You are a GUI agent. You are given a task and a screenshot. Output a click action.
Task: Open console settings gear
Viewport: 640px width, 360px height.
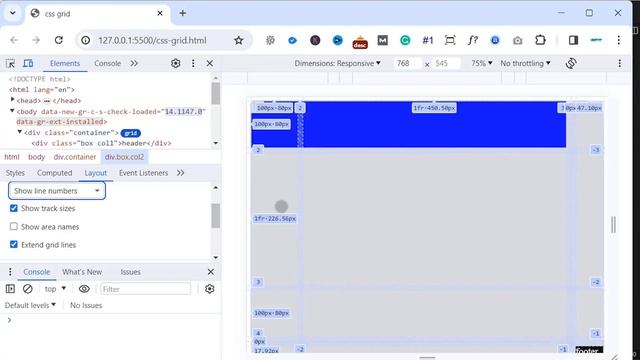coord(209,289)
